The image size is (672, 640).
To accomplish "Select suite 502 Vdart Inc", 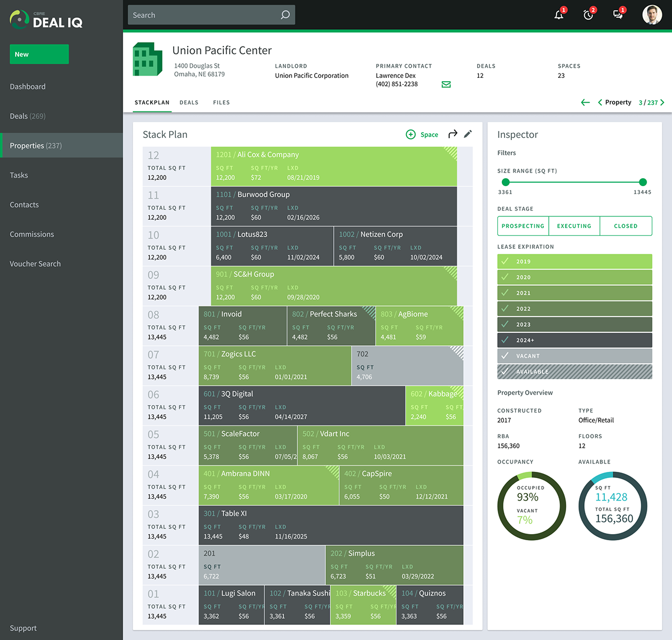I will coord(380,445).
